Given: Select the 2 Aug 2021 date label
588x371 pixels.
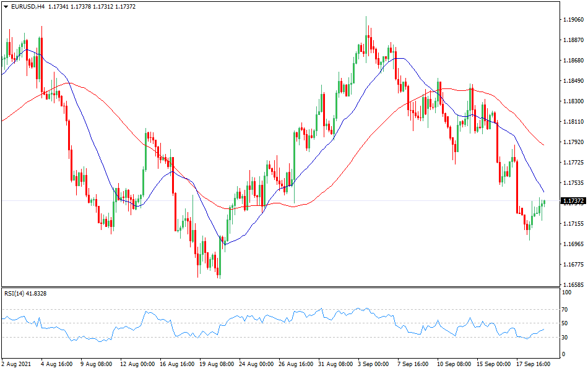Looking at the screenshot, I should click(17, 364).
